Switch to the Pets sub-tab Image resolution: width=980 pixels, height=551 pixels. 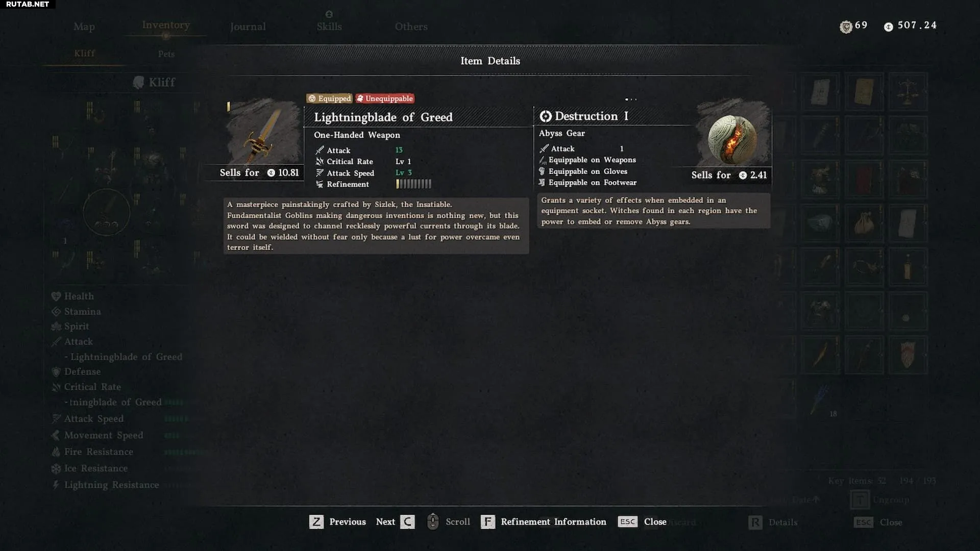pyautogui.click(x=166, y=54)
